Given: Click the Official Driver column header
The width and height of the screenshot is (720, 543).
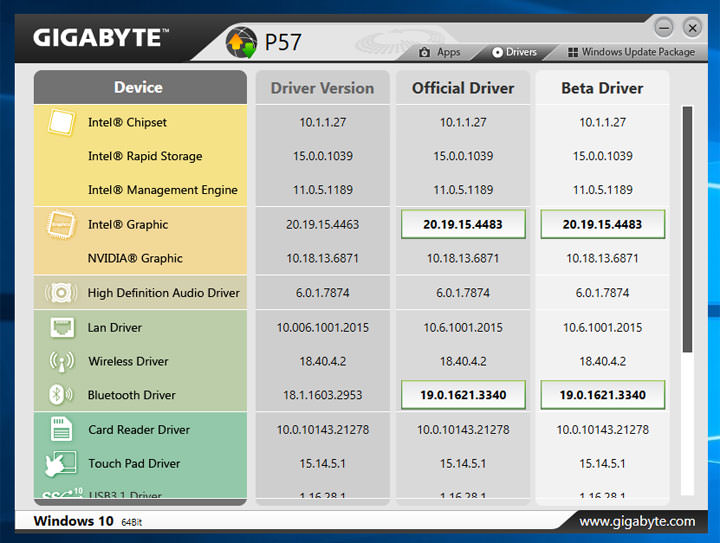Looking at the screenshot, I should pyautogui.click(x=463, y=88).
